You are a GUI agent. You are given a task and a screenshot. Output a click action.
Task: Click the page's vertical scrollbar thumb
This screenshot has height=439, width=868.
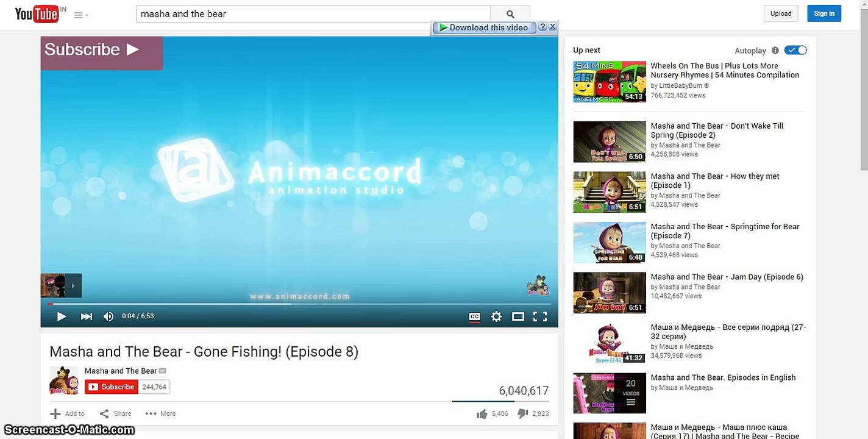pos(863,90)
